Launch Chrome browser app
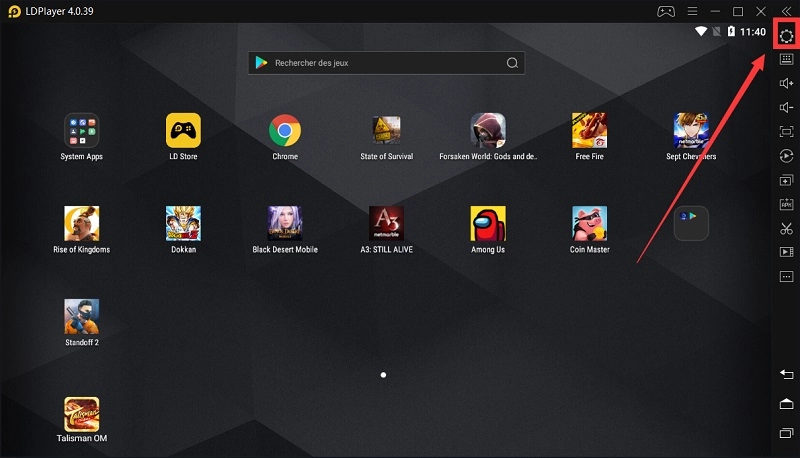This screenshot has height=458, width=800. [285, 130]
